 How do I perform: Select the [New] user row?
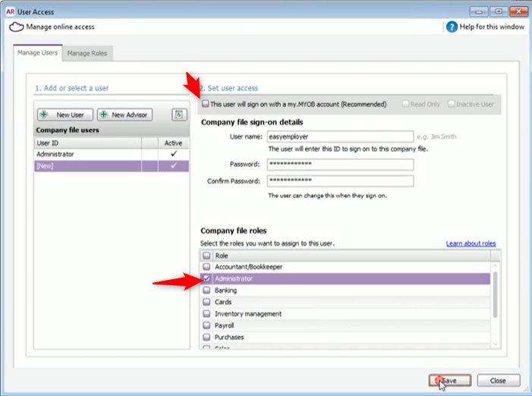coord(112,166)
